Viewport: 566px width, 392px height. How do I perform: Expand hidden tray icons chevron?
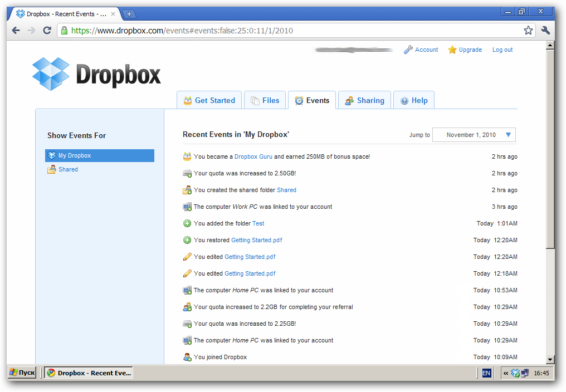[506, 373]
